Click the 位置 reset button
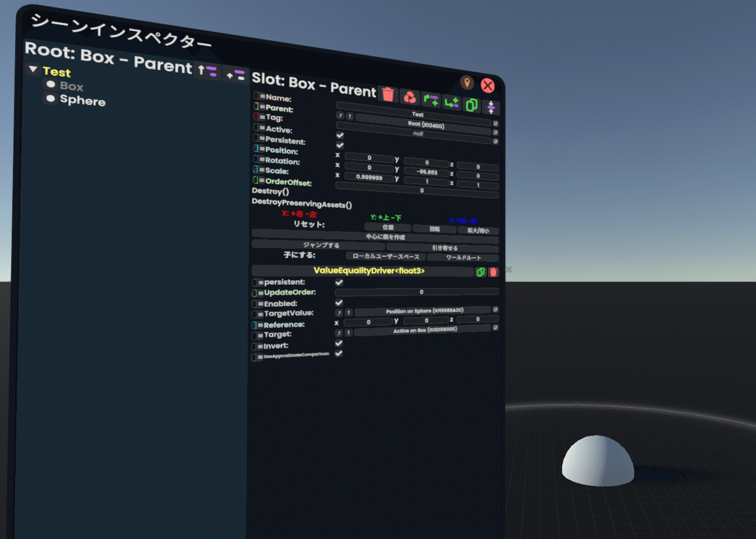756x539 pixels. click(x=388, y=227)
